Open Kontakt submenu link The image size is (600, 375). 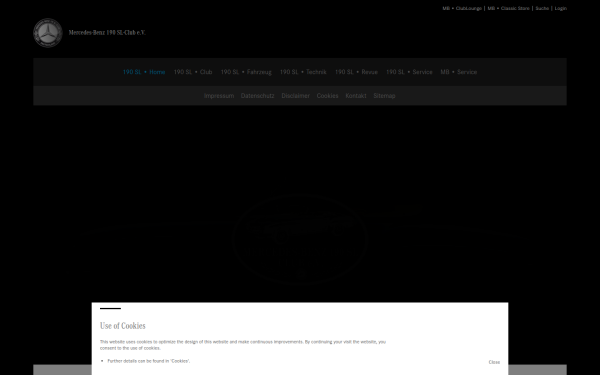[x=356, y=96]
